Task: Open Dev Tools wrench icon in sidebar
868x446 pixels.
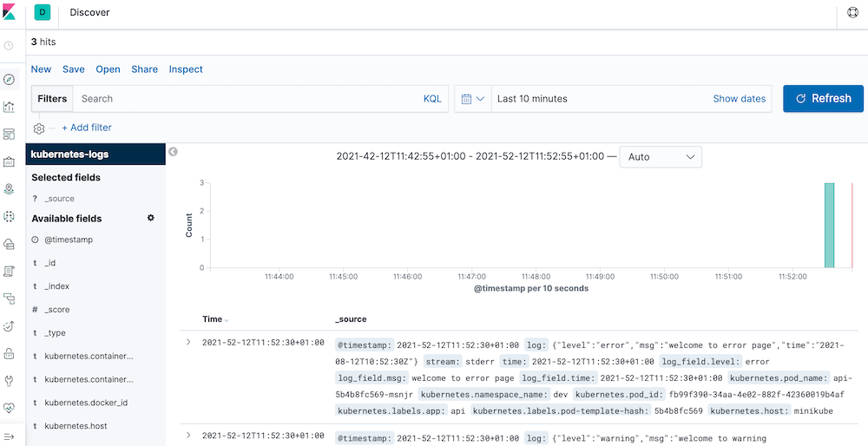Action: [x=9, y=380]
